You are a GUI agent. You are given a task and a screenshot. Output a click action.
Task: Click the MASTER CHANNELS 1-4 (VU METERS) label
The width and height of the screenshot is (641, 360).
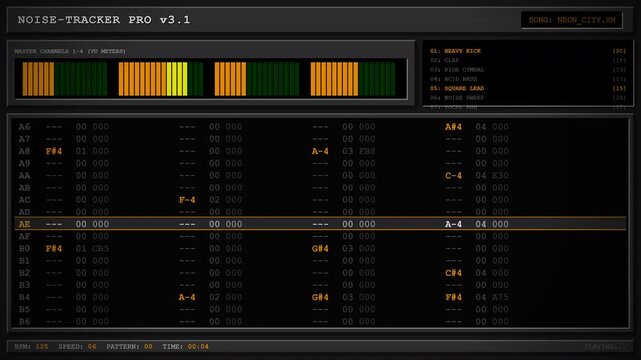[x=70, y=51]
